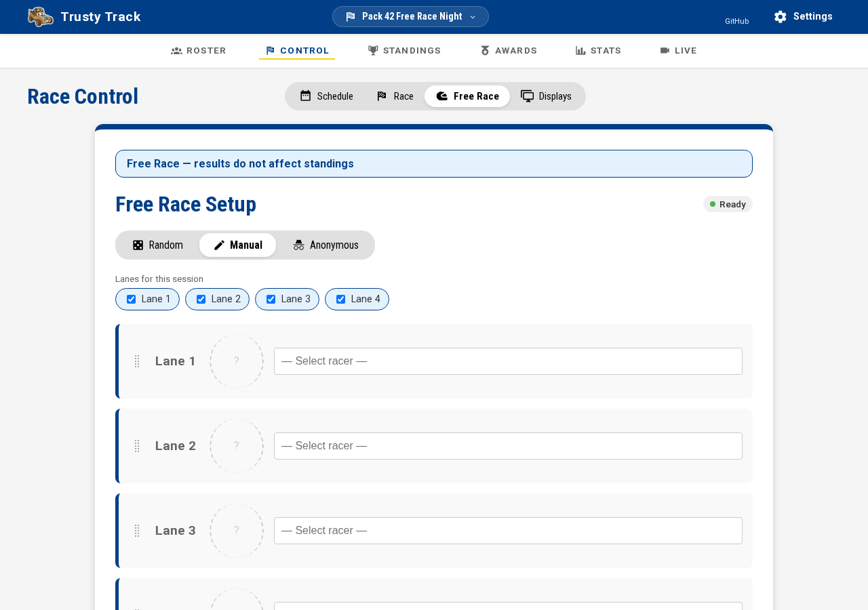The width and height of the screenshot is (868, 610).
Task: Select Random assignment mode
Action: [157, 245]
